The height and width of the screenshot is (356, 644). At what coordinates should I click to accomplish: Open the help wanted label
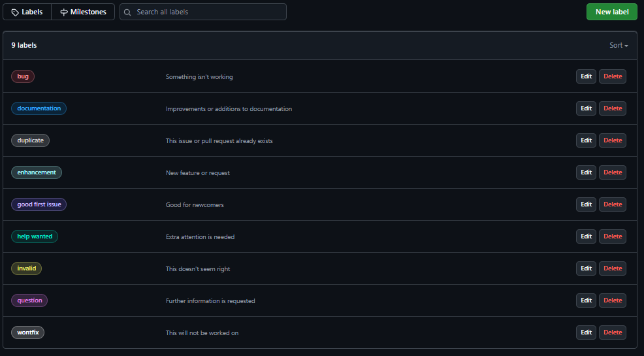point(35,236)
